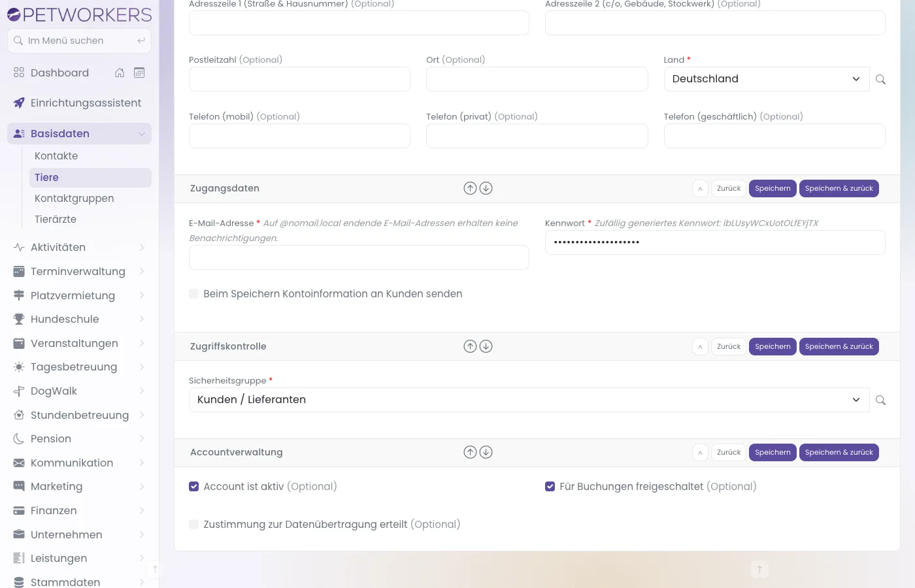Screen dimensions: 915x588
Task: Click the PETWORKERS logo
Action: [x=79, y=14]
